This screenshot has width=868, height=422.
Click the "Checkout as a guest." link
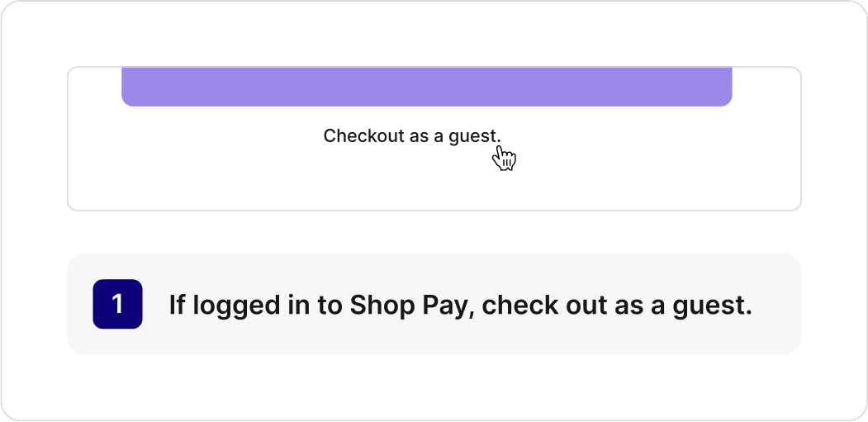[411, 135]
